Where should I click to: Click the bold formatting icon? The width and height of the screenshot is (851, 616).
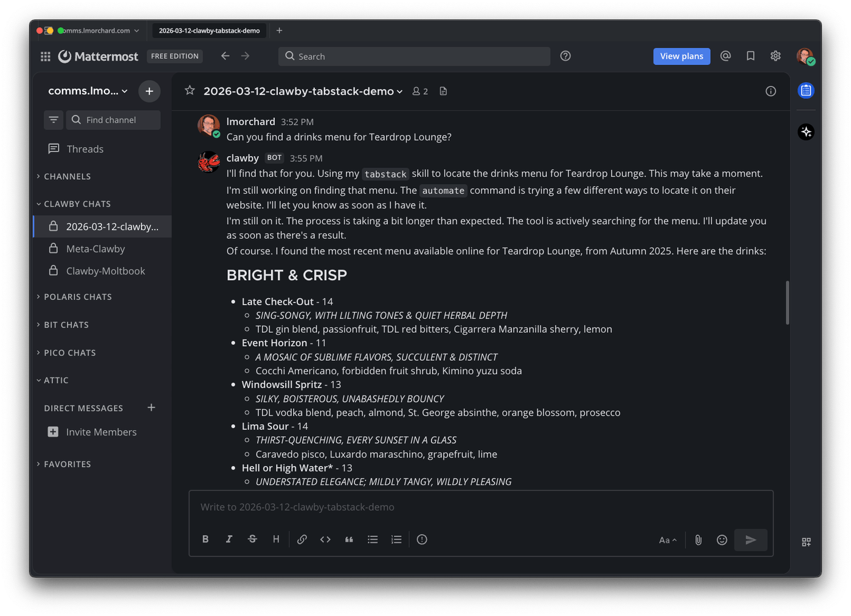205,539
